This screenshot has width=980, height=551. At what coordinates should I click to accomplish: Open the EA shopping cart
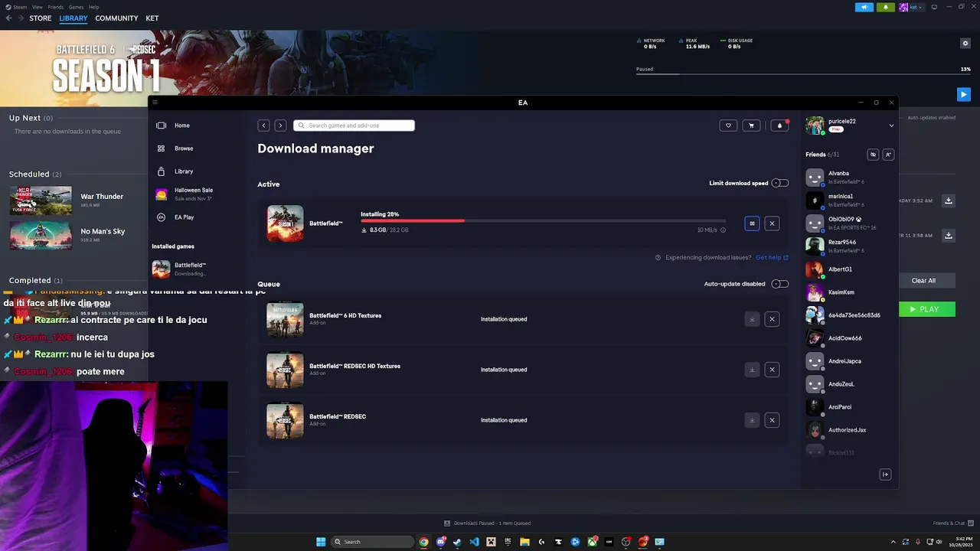(751, 126)
